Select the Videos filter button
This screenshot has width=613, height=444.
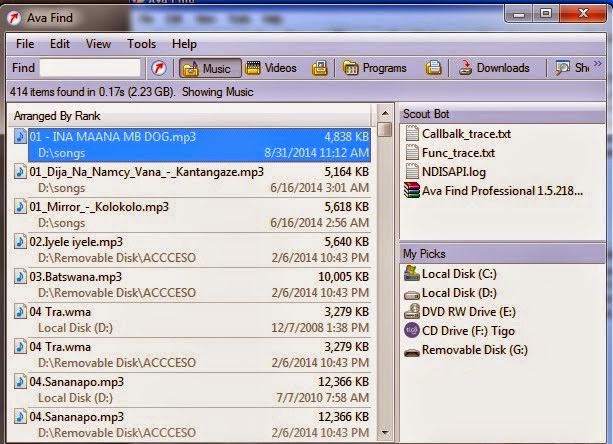[x=271, y=68]
